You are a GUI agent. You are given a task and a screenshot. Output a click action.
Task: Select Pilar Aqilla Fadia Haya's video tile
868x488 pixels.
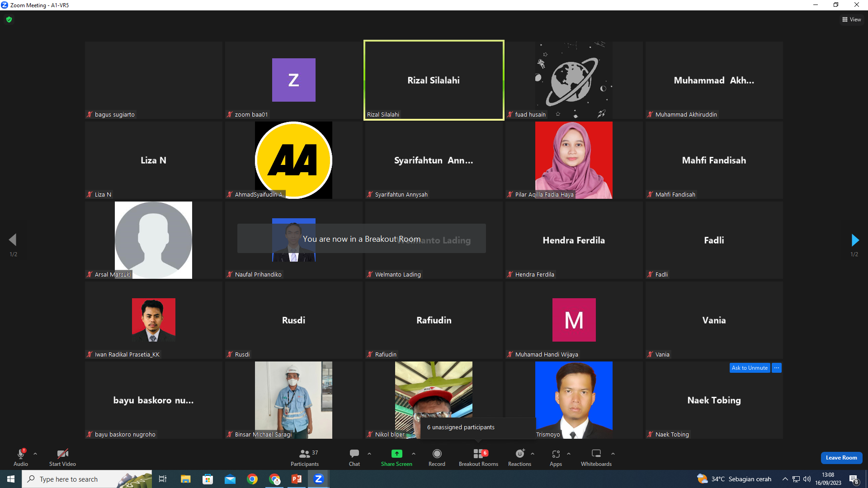tap(574, 160)
